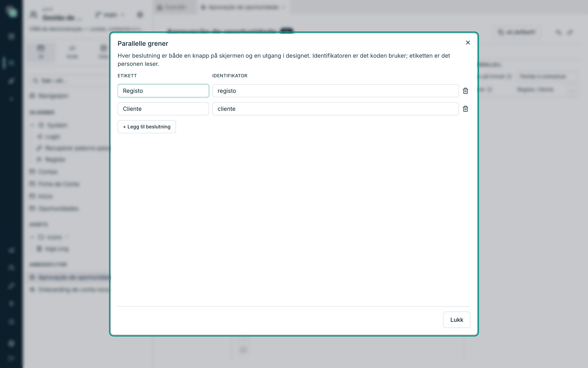Edit the cliente identifier field
Image resolution: width=588 pixels, height=368 pixels.
click(x=335, y=109)
